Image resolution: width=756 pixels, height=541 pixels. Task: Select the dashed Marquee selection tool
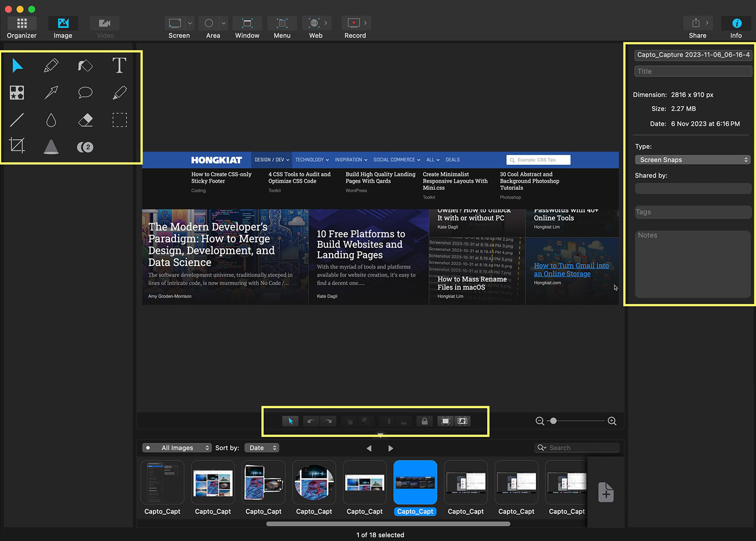point(119,120)
